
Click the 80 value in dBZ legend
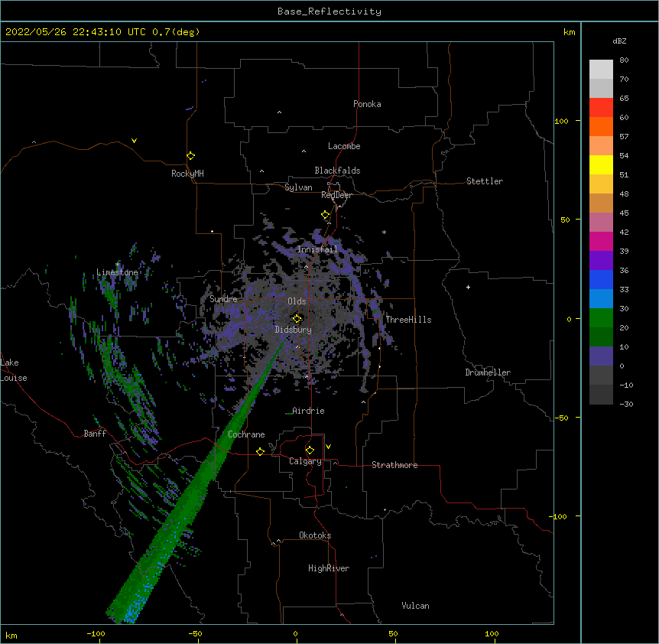pos(624,60)
